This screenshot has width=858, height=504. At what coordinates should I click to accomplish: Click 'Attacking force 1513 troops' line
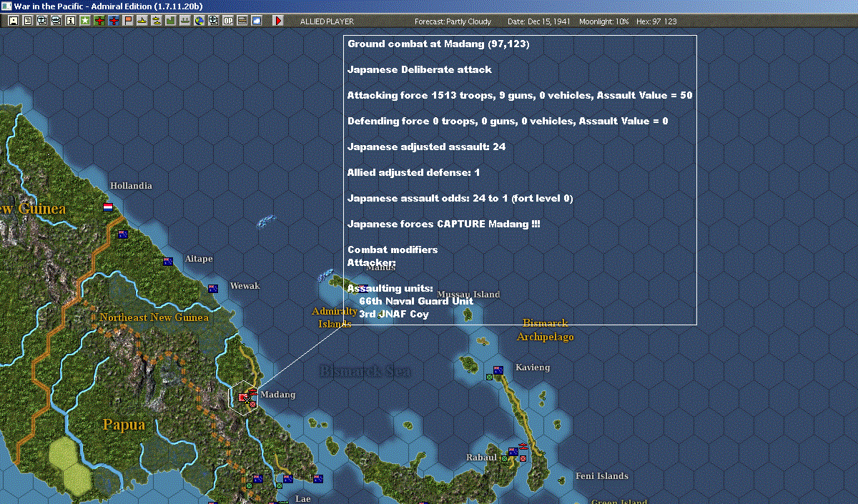point(519,96)
